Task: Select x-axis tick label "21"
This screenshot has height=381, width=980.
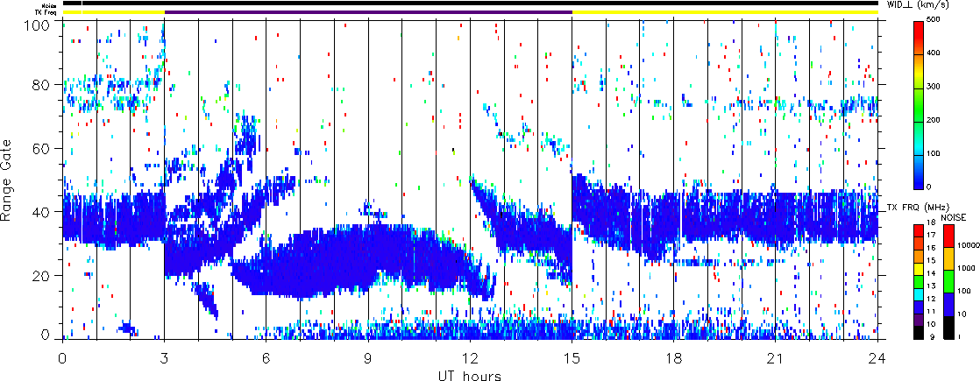Action: pos(776,357)
